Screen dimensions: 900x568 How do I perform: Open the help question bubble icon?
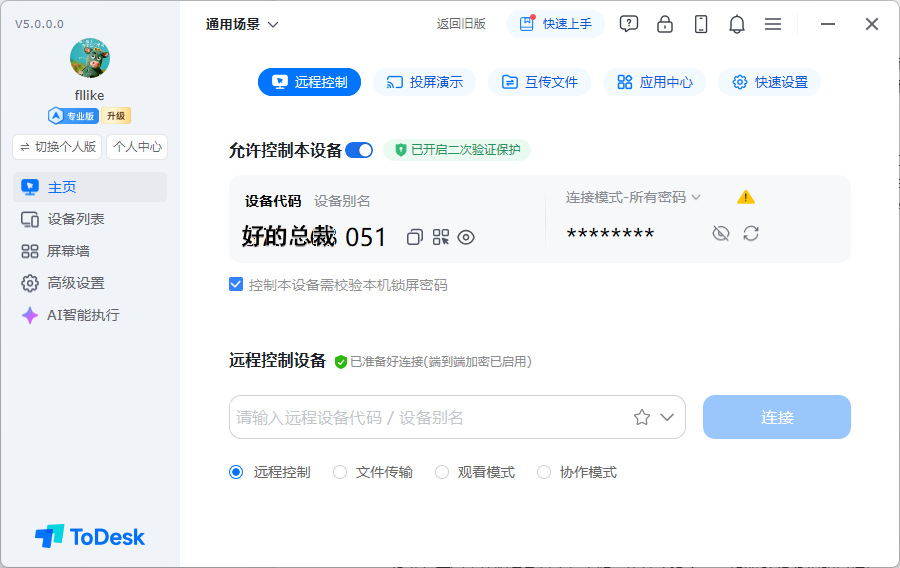tap(629, 24)
